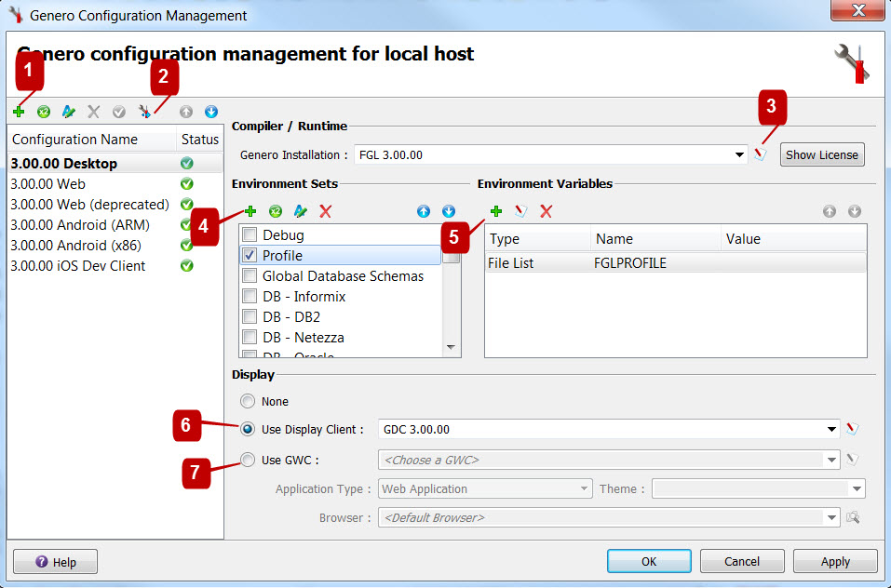Delete configuration using the gray X icon

[94, 112]
